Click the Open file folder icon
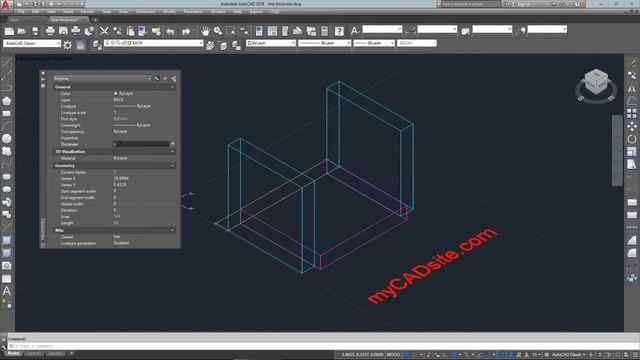This screenshot has width=640, height=360. pos(22,31)
